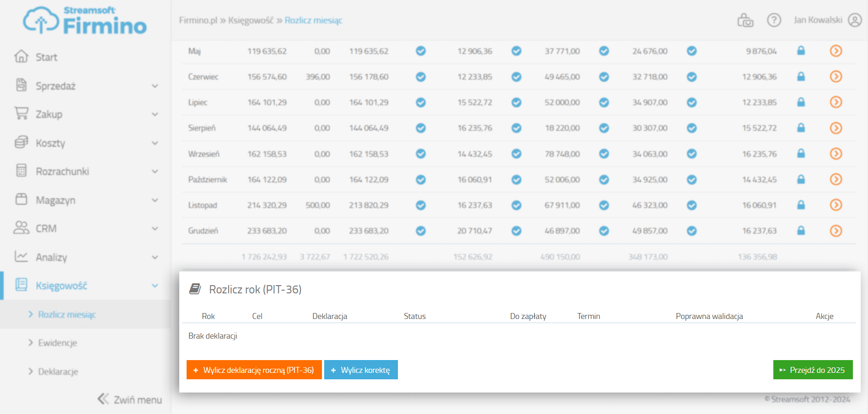The width and height of the screenshot is (868, 414).
Task: Select Rozlicz miesiąc submenu item
Action: pyautogui.click(x=67, y=314)
